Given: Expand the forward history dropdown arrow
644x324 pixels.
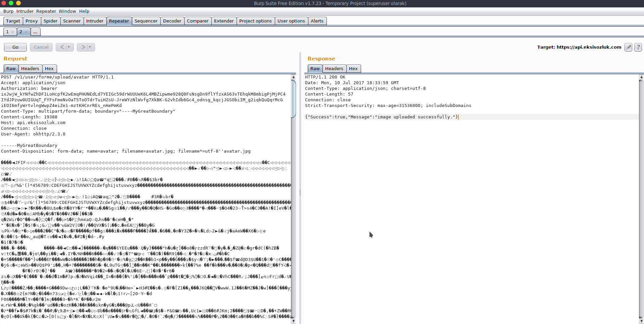Looking at the screenshot, I should 90,47.
